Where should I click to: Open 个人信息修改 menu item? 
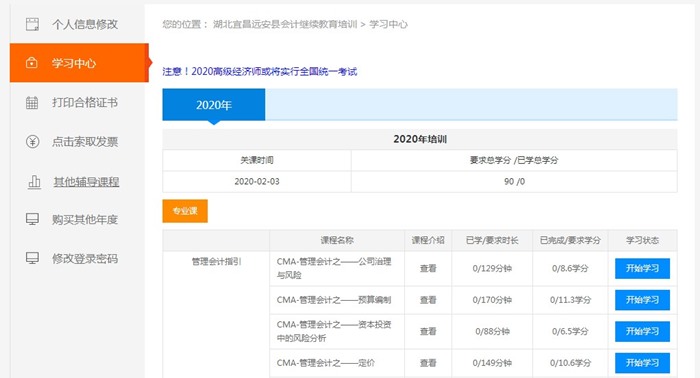[85, 24]
